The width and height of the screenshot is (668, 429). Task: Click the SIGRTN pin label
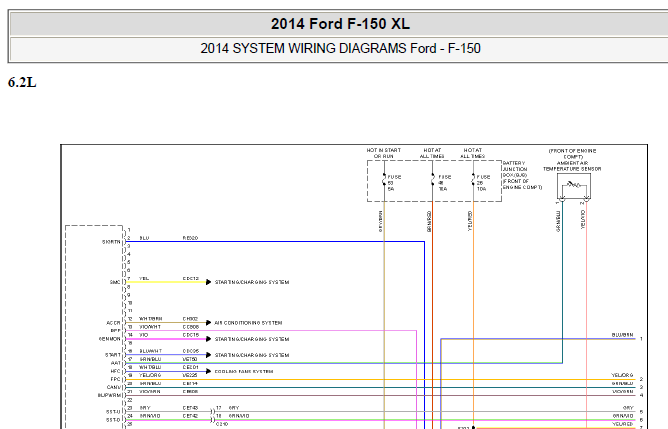point(111,242)
